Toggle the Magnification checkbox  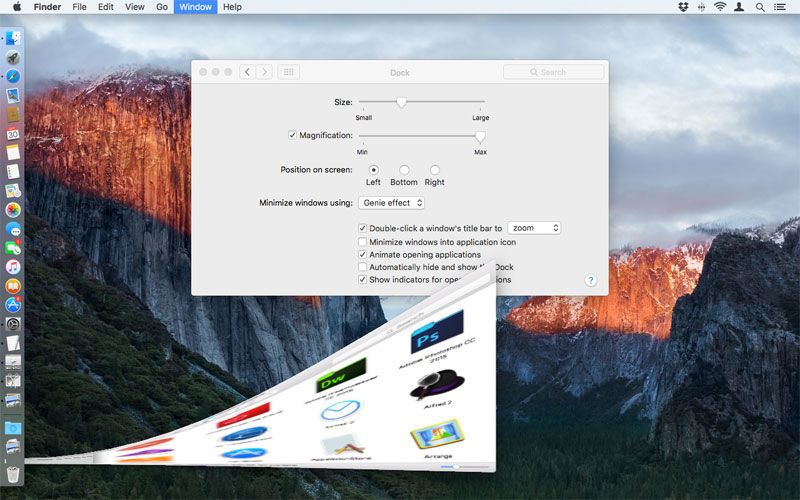(x=292, y=135)
